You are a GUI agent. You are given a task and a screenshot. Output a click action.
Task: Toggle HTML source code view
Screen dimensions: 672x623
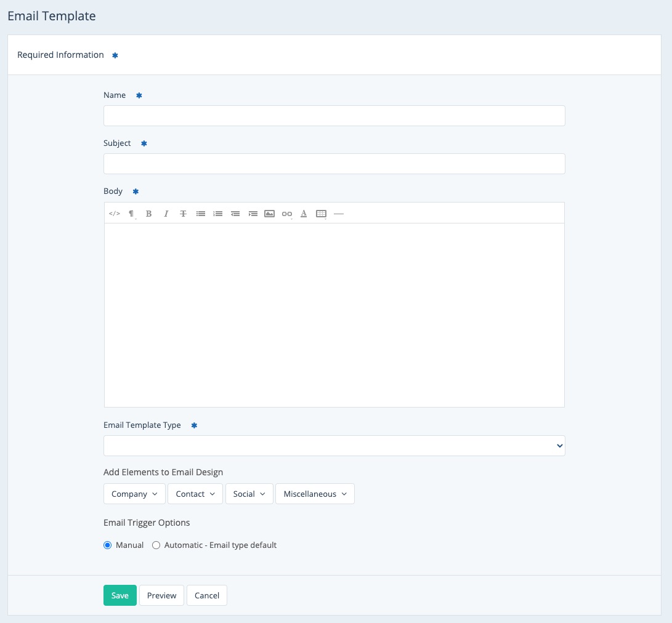coord(114,214)
